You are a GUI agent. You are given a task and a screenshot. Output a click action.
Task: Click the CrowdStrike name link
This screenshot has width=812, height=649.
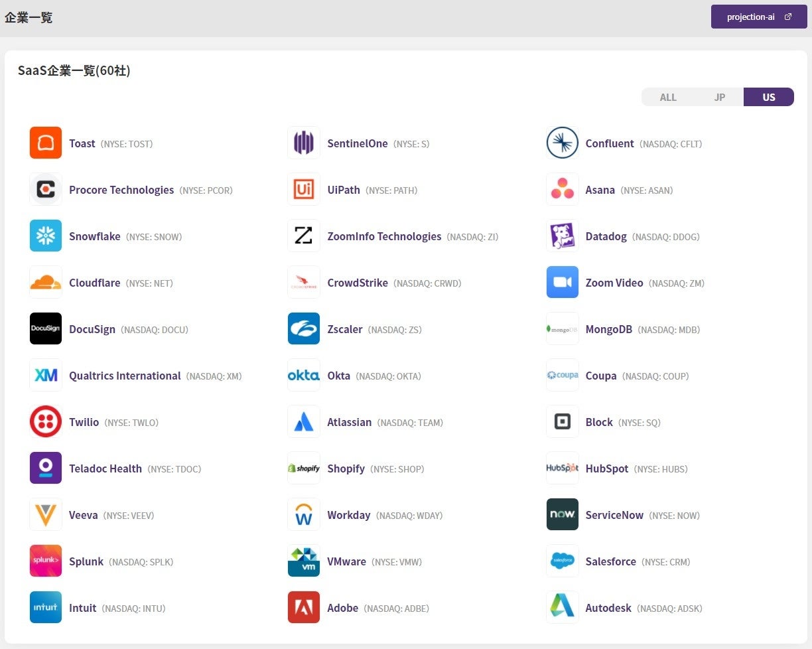[x=358, y=283]
